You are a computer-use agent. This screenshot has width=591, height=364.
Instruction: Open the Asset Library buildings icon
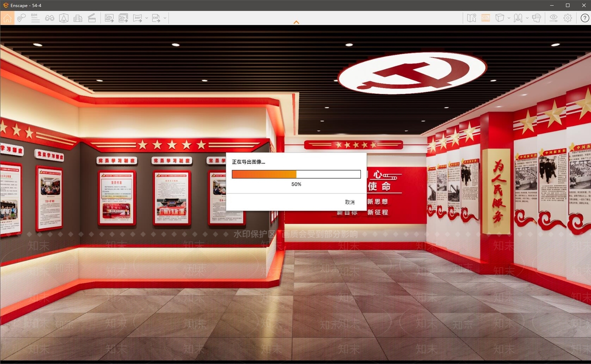78,18
